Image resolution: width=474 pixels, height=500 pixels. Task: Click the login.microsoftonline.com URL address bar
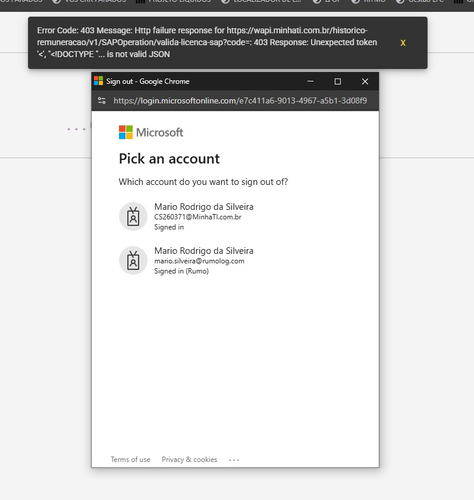(240, 101)
